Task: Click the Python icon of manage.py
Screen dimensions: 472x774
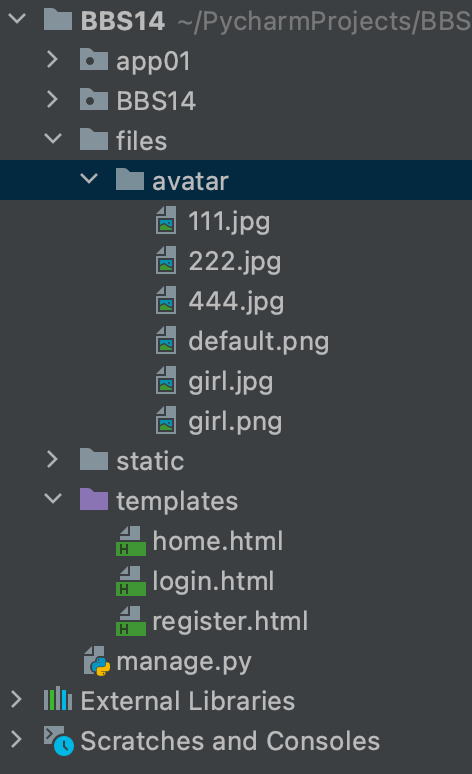Action: pyautogui.click(x=97, y=661)
